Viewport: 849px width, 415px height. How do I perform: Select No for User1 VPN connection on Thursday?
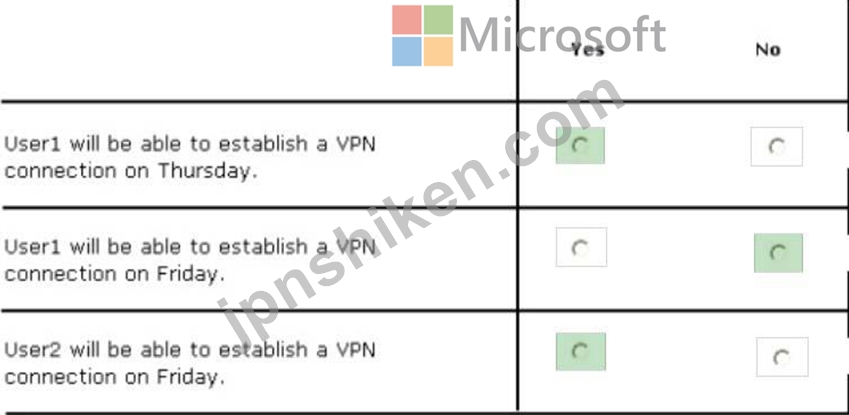(x=776, y=146)
